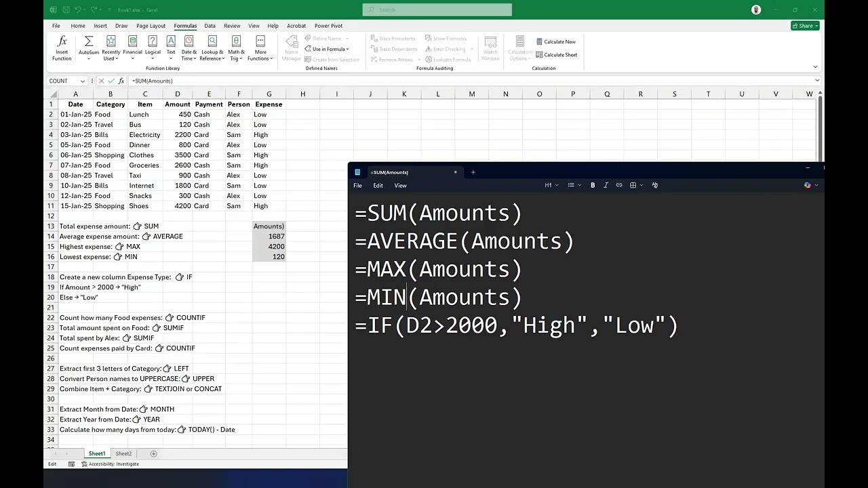Click Evaluate Formula
The width and height of the screenshot is (868, 488).
click(448, 60)
